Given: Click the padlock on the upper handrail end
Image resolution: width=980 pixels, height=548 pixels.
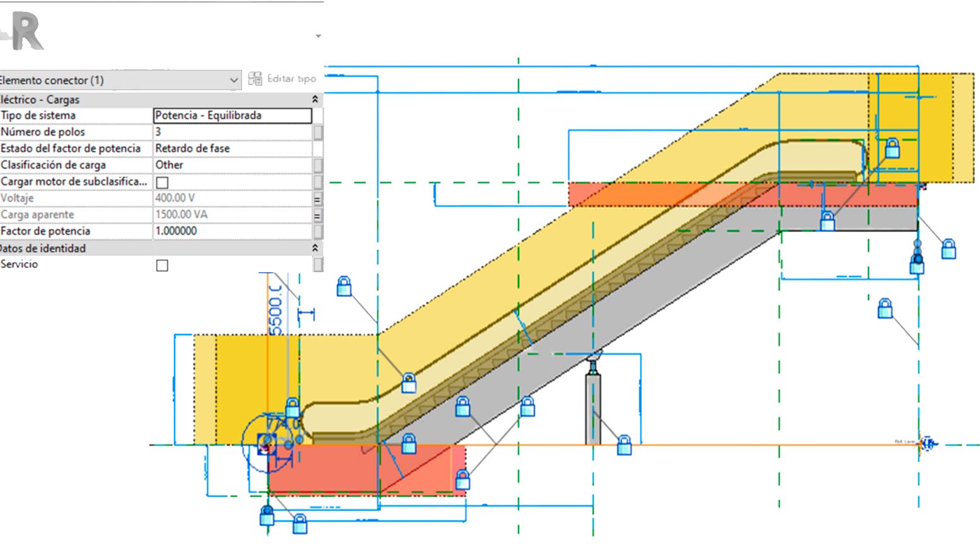Looking at the screenshot, I should pyautogui.click(x=892, y=149).
